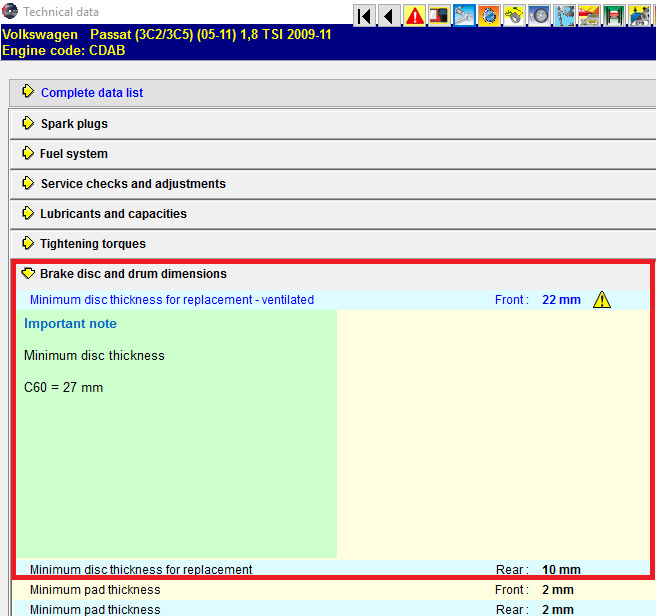Expand the Lubricants and capacities arrow

click(x=28, y=213)
